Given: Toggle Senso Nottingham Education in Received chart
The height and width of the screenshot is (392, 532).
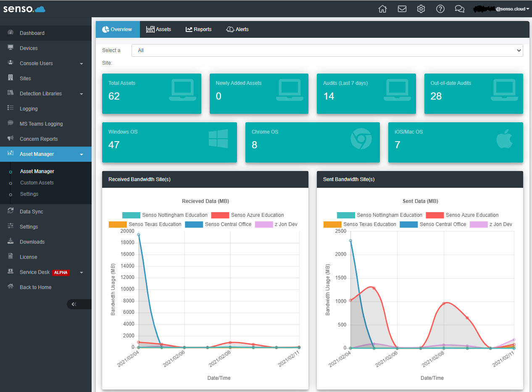Looking at the screenshot, I should click(165, 215).
